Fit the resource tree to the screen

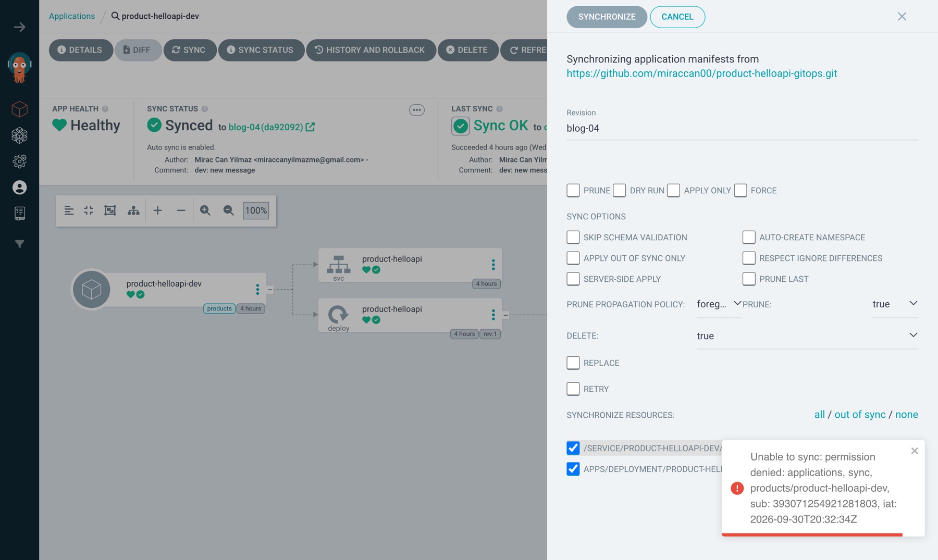110,210
